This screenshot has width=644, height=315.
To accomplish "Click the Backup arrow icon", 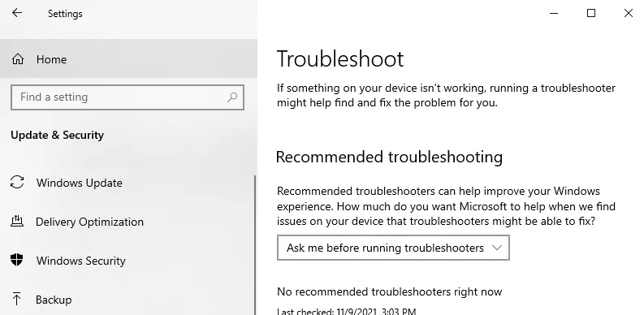I will pos(16,299).
